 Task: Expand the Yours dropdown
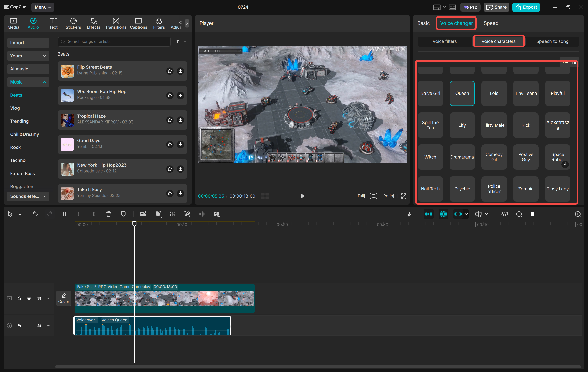pyautogui.click(x=28, y=56)
